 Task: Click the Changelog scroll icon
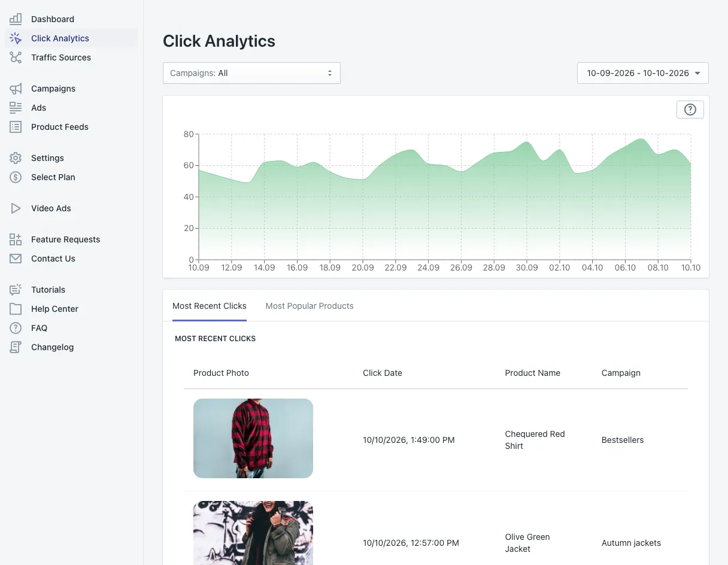pyautogui.click(x=16, y=347)
